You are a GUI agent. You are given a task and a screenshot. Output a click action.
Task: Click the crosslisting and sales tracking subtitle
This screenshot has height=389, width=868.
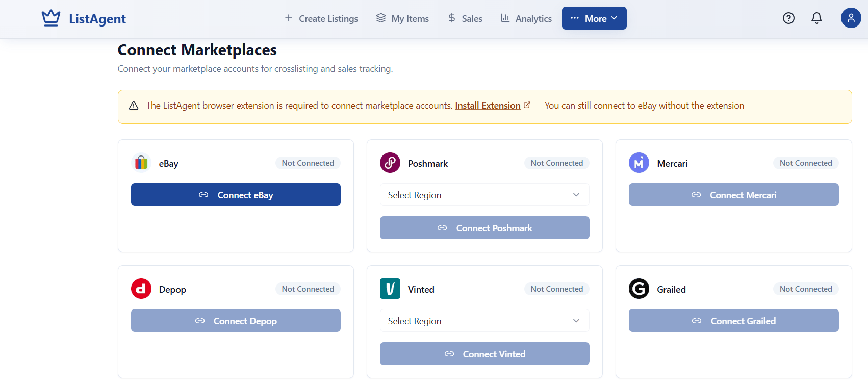pos(255,69)
